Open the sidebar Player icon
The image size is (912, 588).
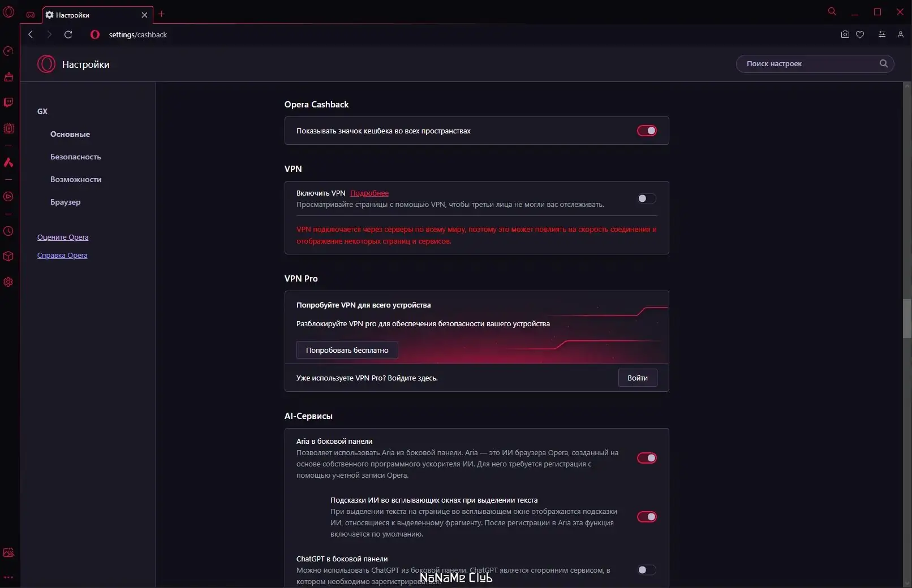8,197
